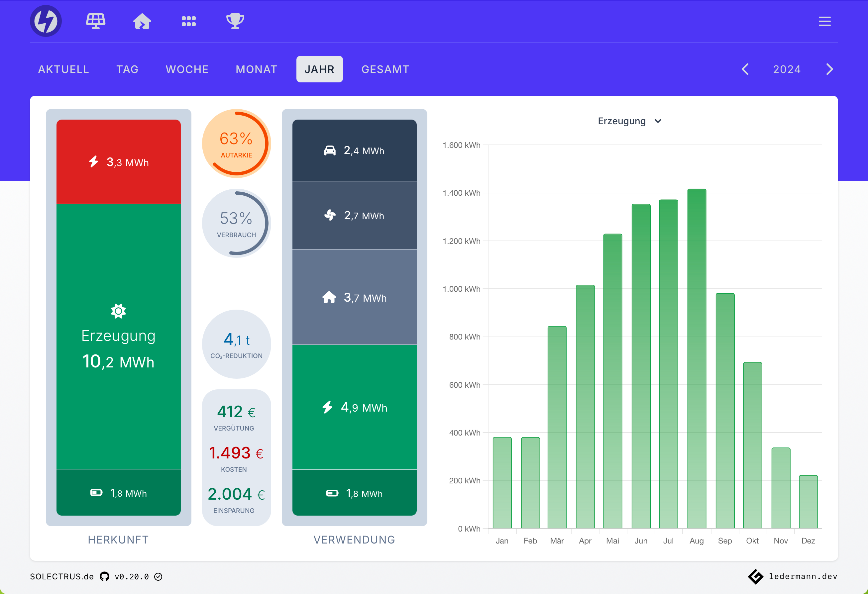Go to next year arrow
The width and height of the screenshot is (868, 594).
click(x=829, y=69)
